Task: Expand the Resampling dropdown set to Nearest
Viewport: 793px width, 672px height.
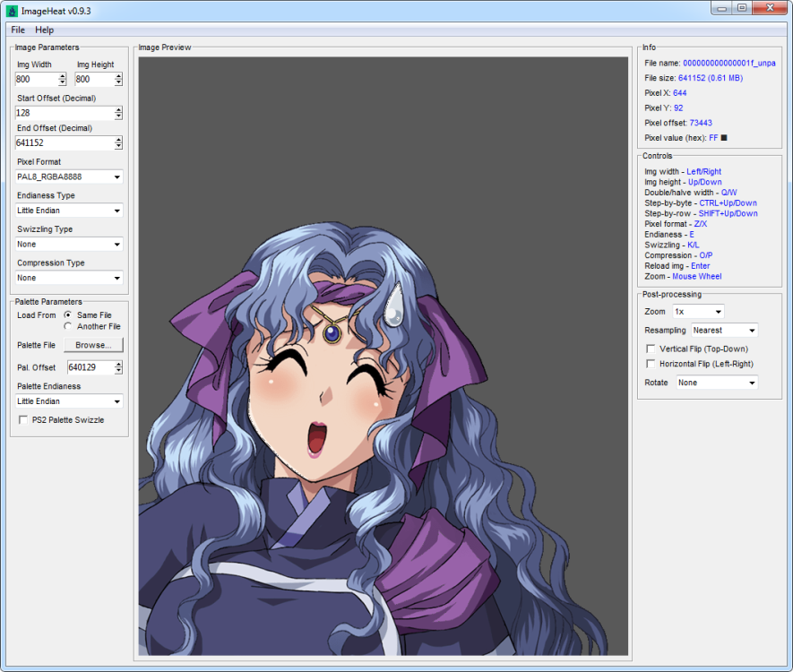Action: (725, 331)
